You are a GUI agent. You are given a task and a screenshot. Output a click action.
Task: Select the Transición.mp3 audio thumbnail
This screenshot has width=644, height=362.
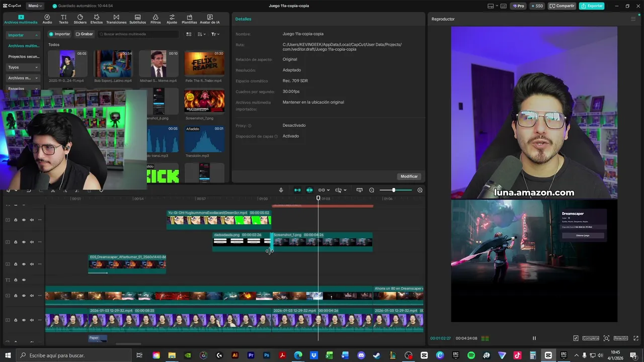pos(204,139)
